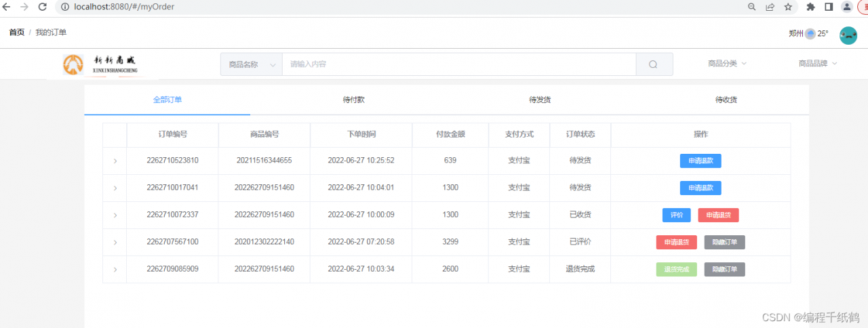The image size is (868, 328).
Task: Toggle the browser side panel icon
Action: click(829, 7)
